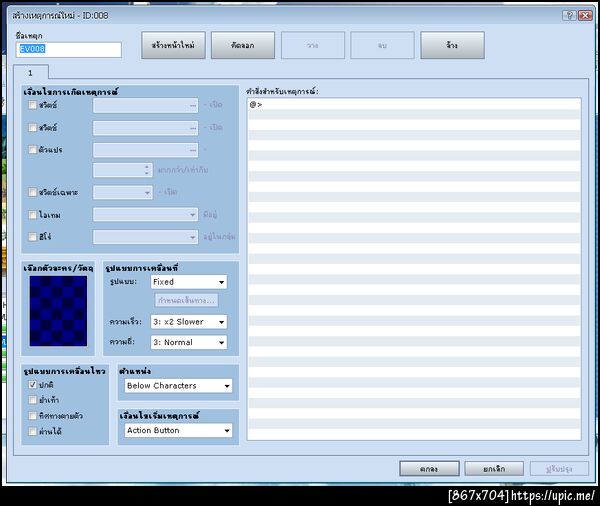This screenshot has width=600, height=506.
Task: Click the event name field containing EV008
Action: click(68, 49)
